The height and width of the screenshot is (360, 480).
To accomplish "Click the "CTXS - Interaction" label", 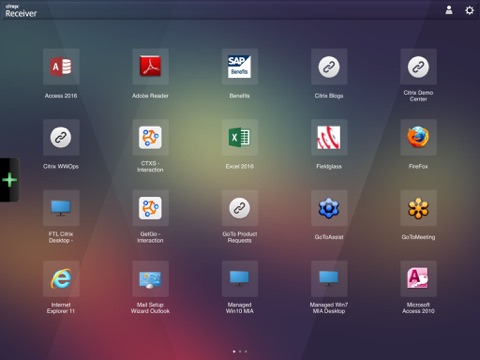I will 150,166.
